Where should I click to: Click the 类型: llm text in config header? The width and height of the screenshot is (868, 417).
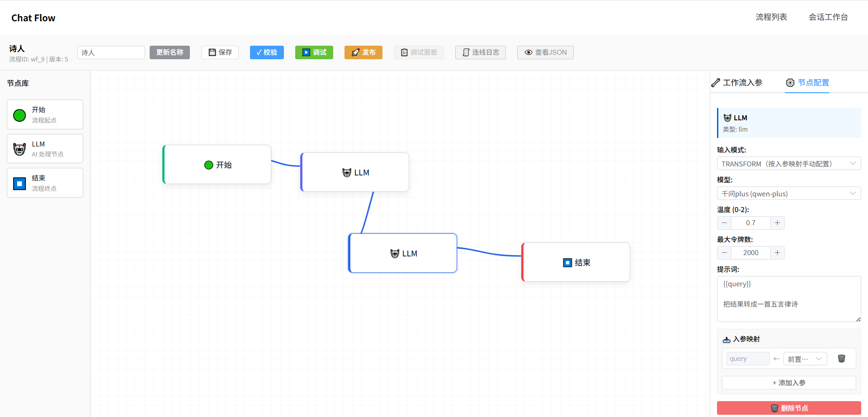(x=735, y=129)
